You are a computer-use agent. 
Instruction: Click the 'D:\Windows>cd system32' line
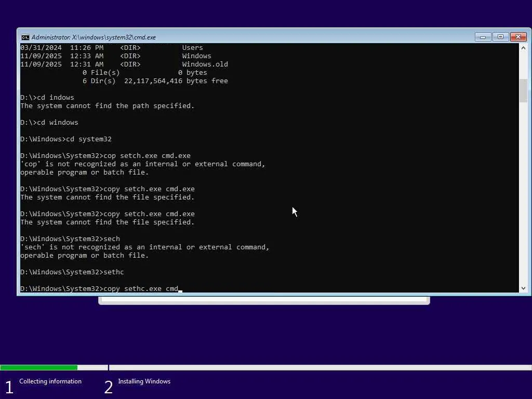(x=66, y=139)
